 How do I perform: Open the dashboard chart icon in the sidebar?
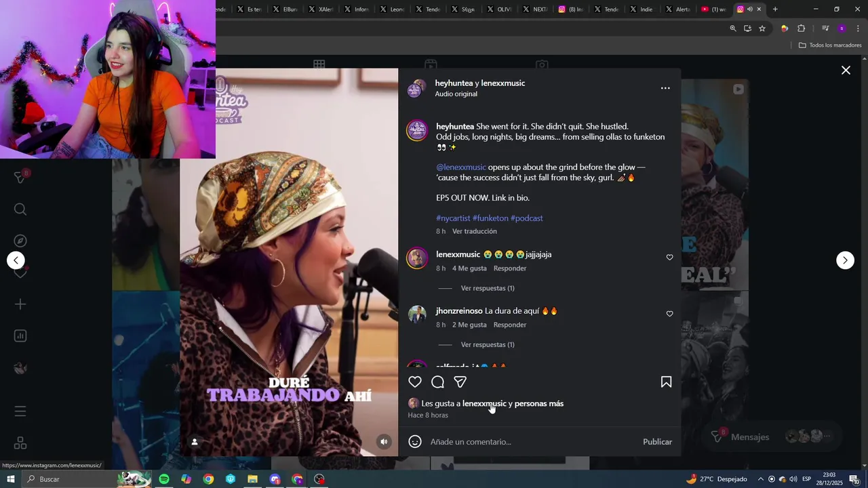pos(20,336)
